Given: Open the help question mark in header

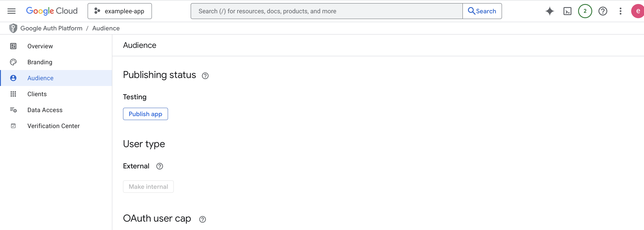Looking at the screenshot, I should point(602,11).
